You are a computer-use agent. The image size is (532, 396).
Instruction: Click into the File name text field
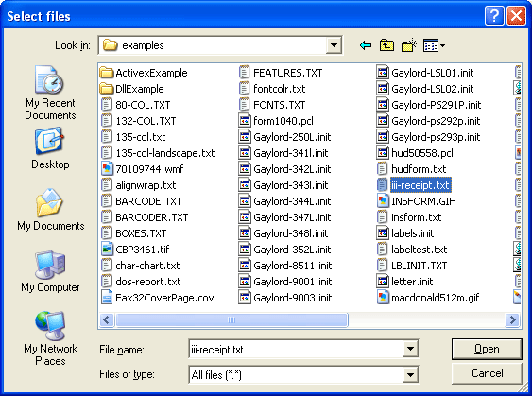(x=296, y=349)
